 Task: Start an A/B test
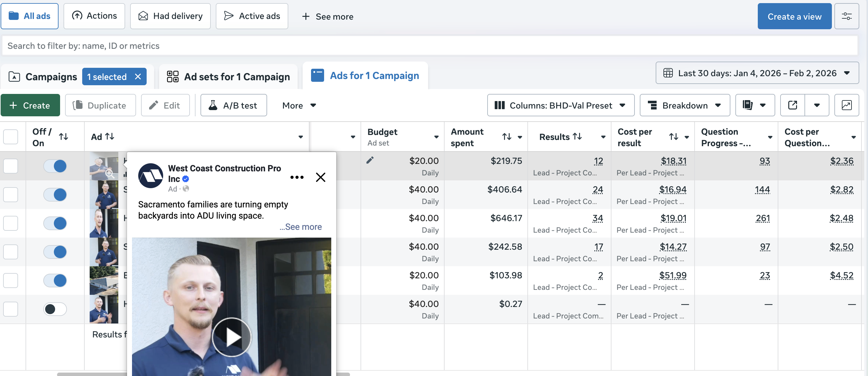[x=234, y=105]
